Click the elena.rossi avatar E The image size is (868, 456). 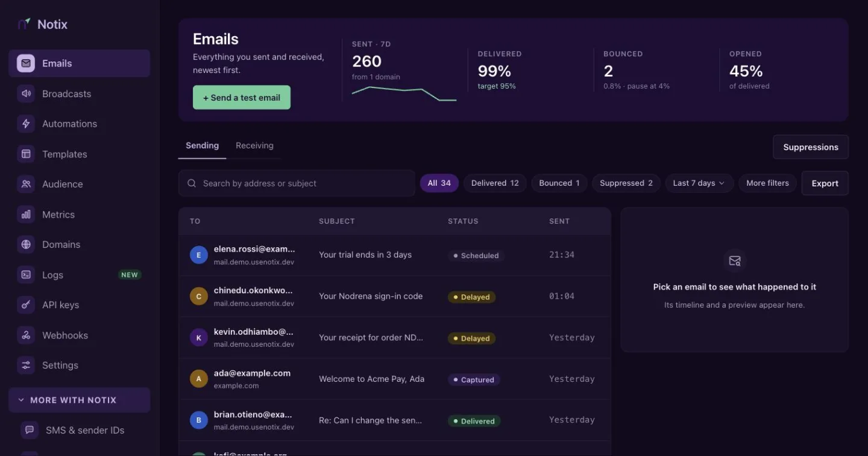pos(199,255)
